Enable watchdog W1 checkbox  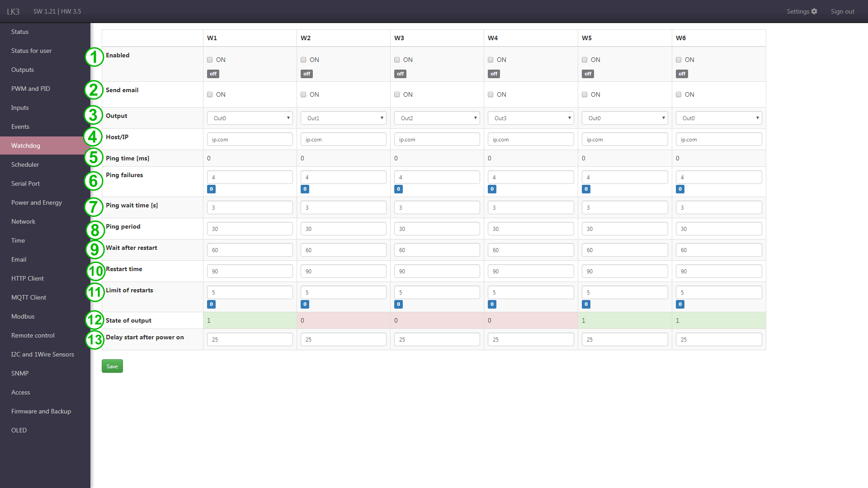tap(210, 60)
